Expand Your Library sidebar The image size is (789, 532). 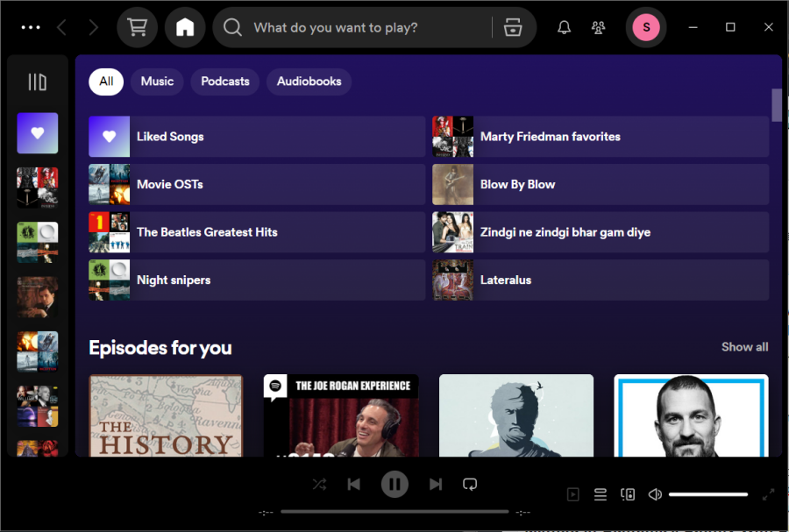(x=37, y=82)
